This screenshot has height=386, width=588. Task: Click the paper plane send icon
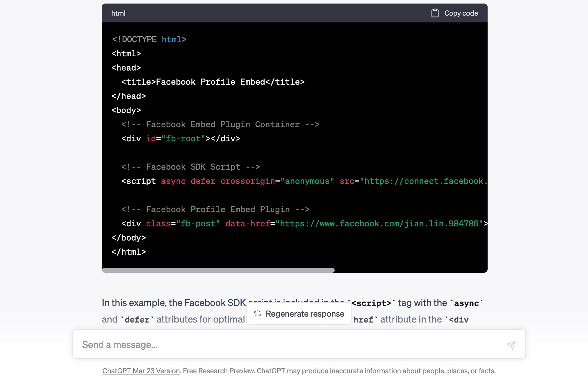point(511,345)
